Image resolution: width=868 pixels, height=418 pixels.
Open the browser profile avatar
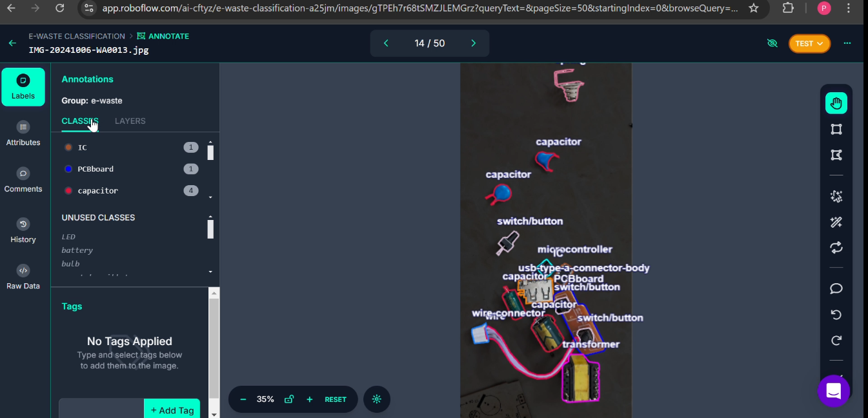pos(824,8)
